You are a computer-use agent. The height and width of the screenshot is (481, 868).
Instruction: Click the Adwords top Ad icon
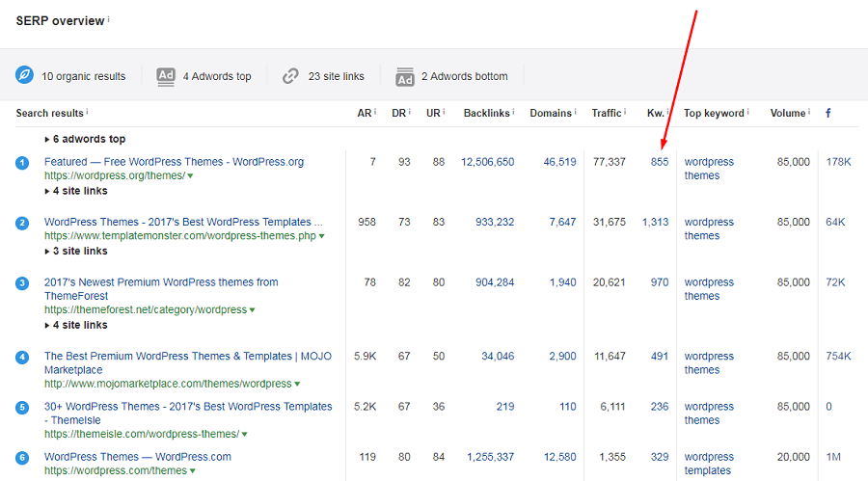166,76
